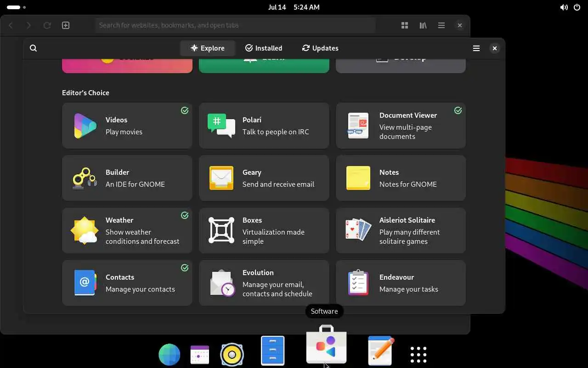Reload the page in the browser
Screen dimensions: 588x368
click(x=47, y=25)
